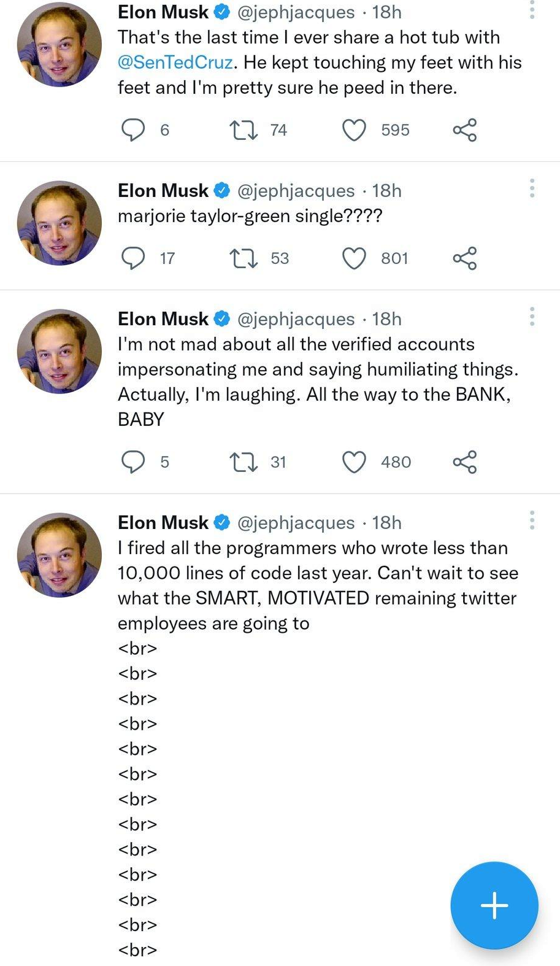Image resolution: width=560 pixels, height=966 pixels.
Task: Open more options for the first tweet
Action: pos(532,10)
